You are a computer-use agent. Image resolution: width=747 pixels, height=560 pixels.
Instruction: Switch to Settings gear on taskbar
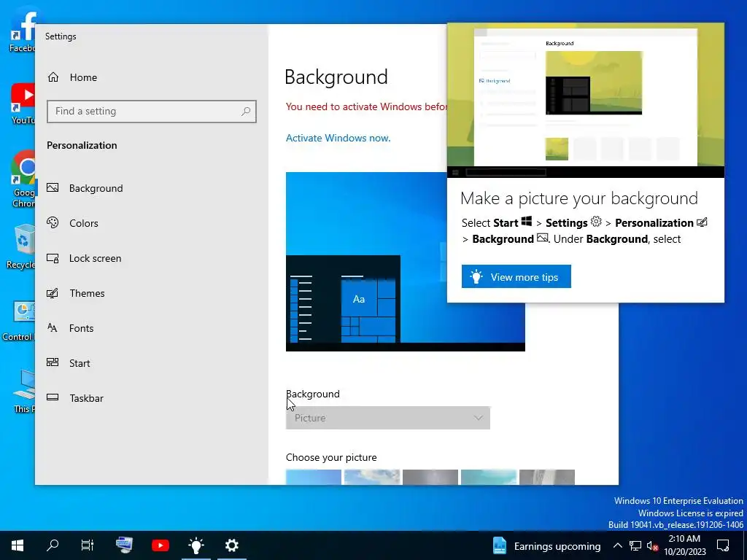click(231, 545)
